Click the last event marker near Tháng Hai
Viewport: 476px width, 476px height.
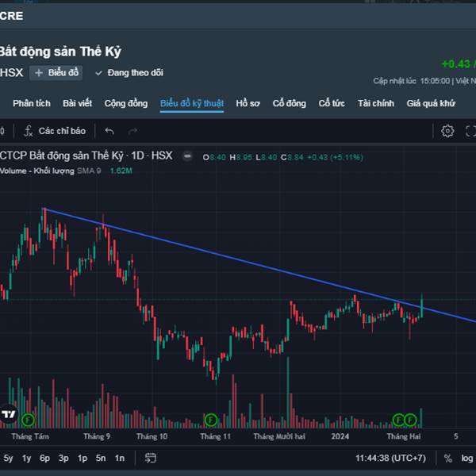point(410,420)
